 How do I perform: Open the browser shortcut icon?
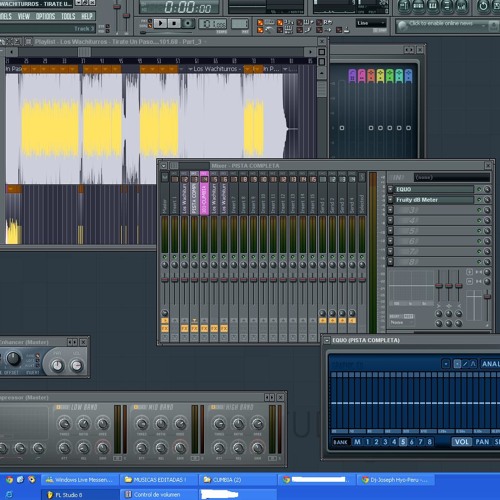pos(447,6)
